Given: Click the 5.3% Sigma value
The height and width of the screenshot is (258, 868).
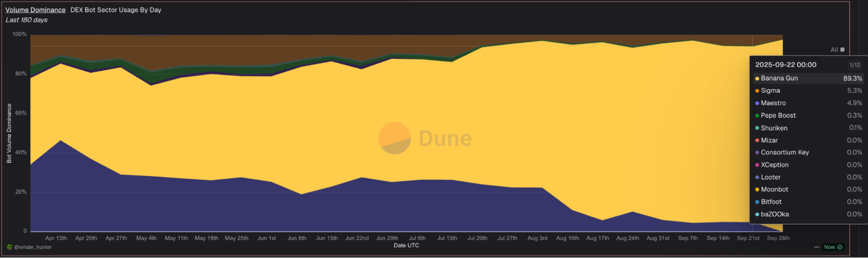Looking at the screenshot, I should 855,91.
